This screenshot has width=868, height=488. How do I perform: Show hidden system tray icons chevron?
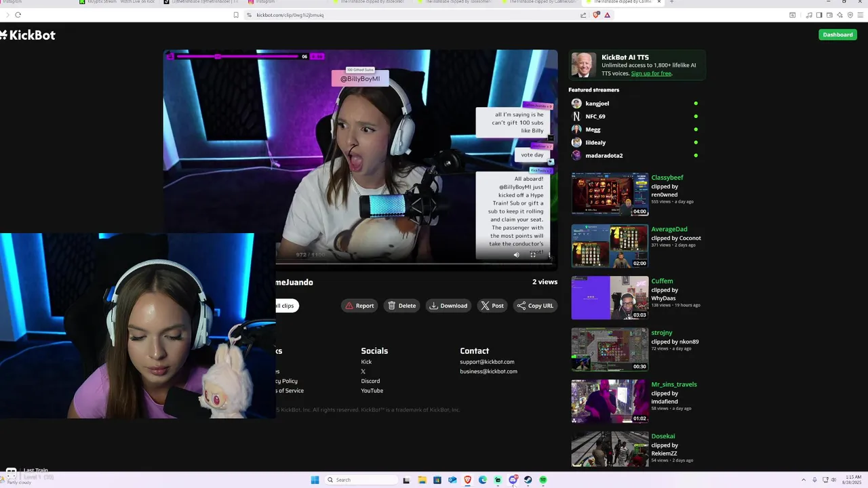point(804,480)
